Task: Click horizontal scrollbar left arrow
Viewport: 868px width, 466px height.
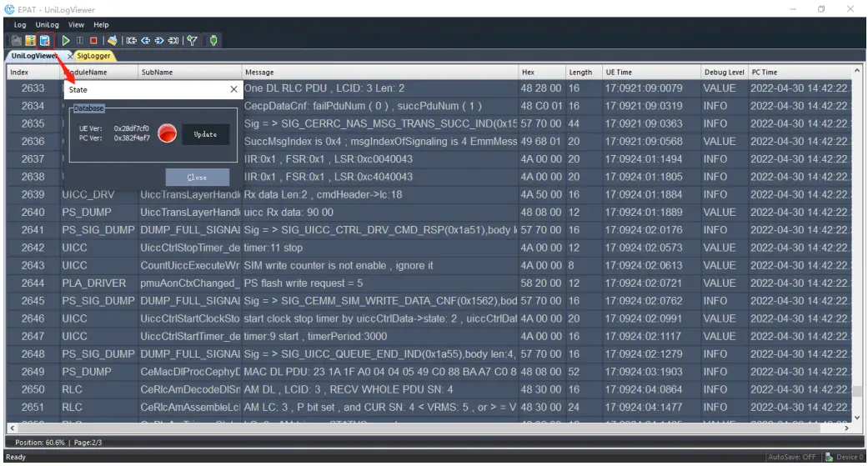Action: click(12, 428)
